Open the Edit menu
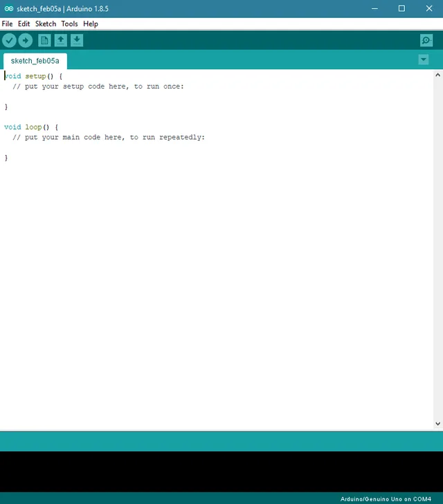The width and height of the screenshot is (443, 504). [24, 24]
